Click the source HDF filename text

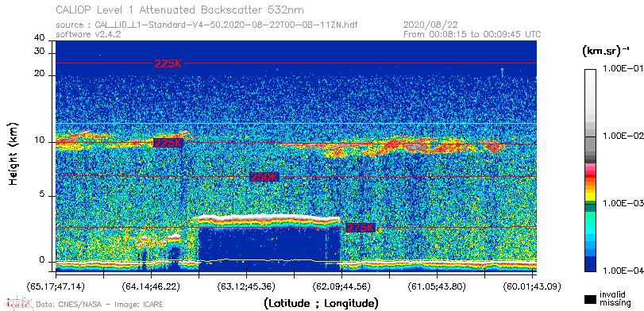[206, 25]
